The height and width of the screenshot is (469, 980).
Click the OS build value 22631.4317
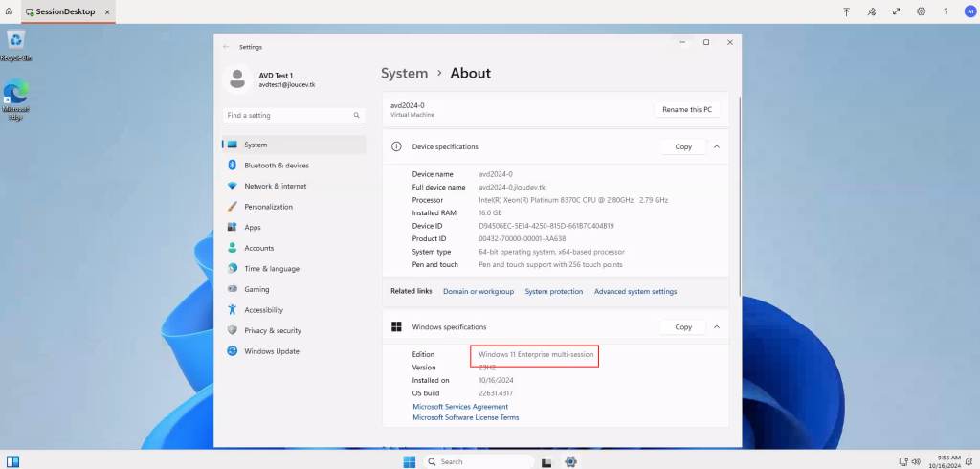pos(497,392)
